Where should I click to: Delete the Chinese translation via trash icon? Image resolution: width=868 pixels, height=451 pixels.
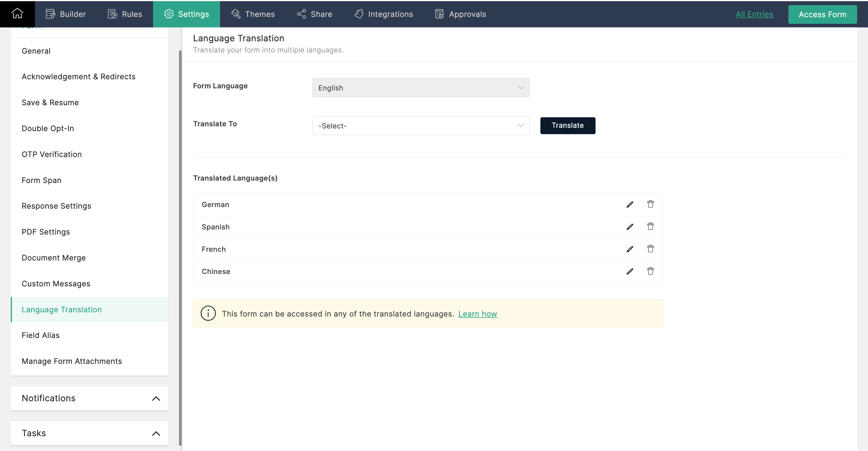tap(650, 271)
